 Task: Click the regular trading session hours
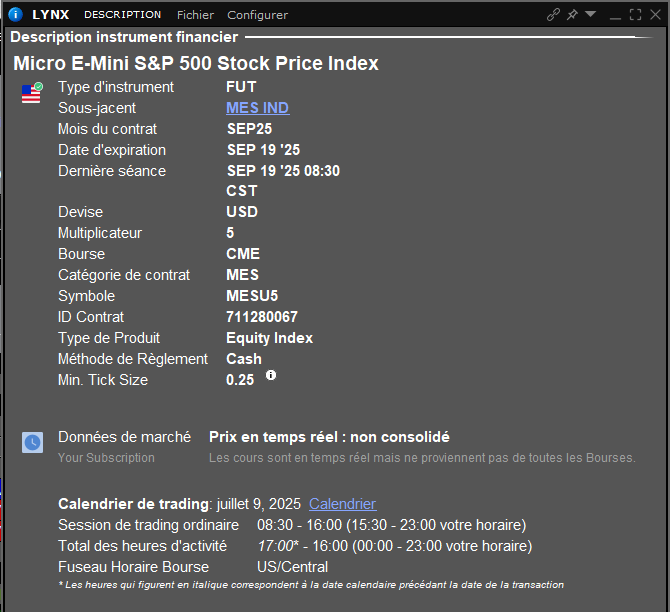[x=391, y=525]
